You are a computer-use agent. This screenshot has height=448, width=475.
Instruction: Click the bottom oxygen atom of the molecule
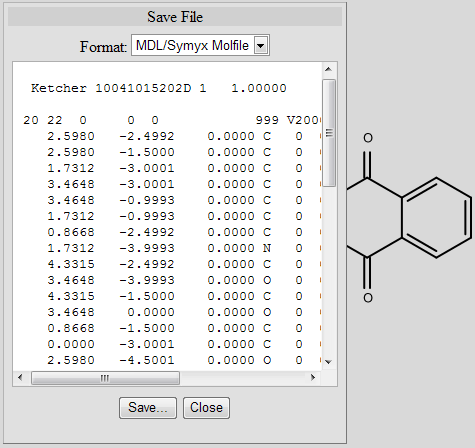point(368,298)
